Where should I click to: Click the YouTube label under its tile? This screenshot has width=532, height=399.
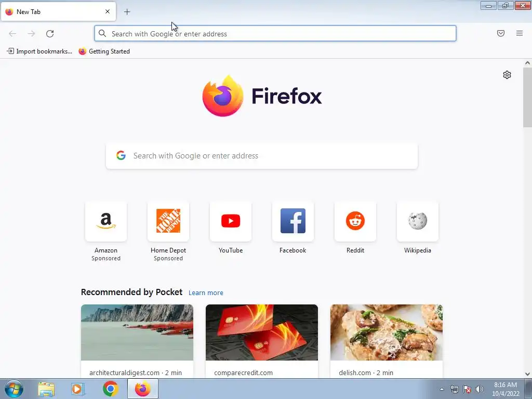pyautogui.click(x=231, y=250)
